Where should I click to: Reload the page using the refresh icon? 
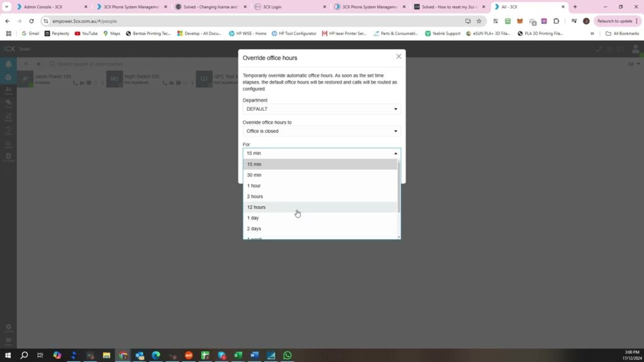pyautogui.click(x=31, y=21)
